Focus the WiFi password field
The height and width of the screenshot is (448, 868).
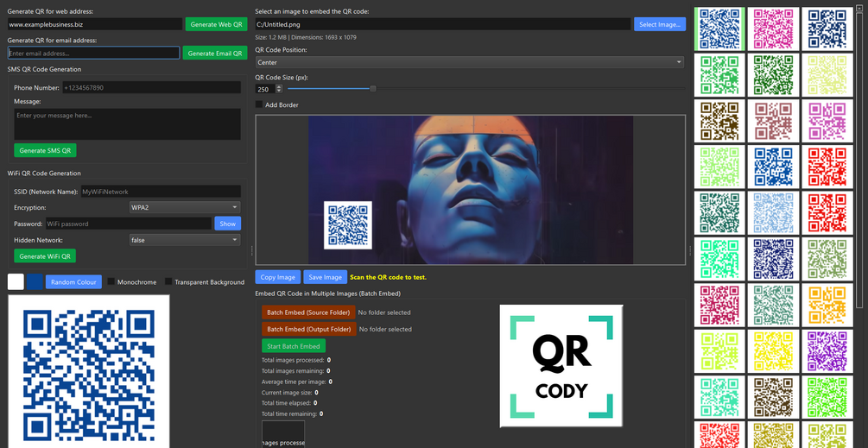(129, 224)
